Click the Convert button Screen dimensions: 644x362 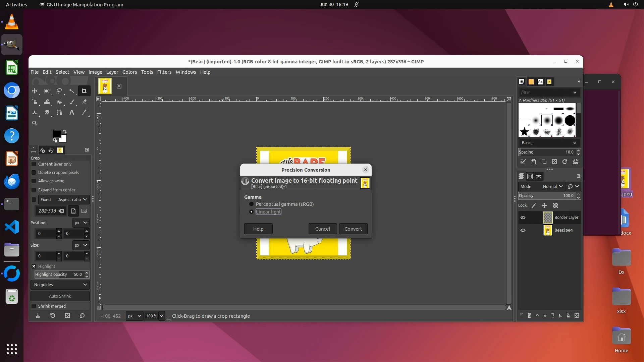point(353,229)
